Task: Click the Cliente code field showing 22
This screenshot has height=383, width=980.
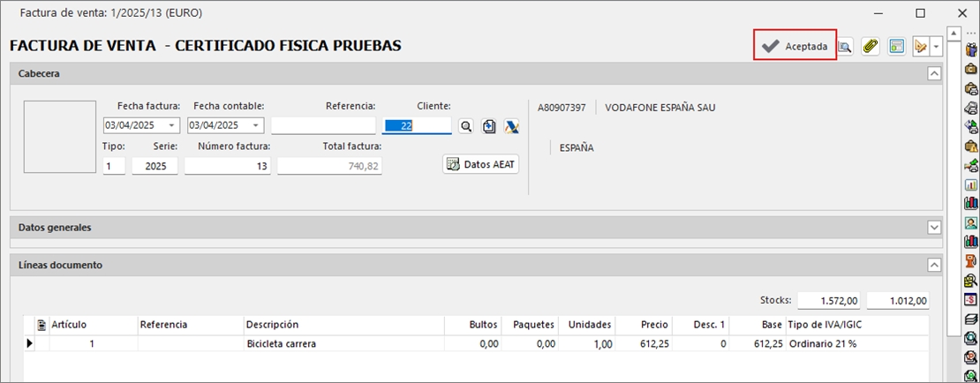Action: click(x=416, y=125)
